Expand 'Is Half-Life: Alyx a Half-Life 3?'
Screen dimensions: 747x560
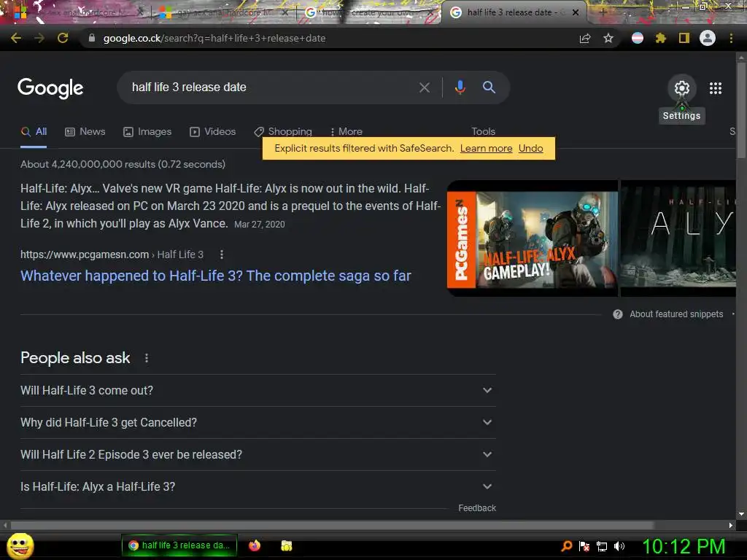tap(258, 486)
